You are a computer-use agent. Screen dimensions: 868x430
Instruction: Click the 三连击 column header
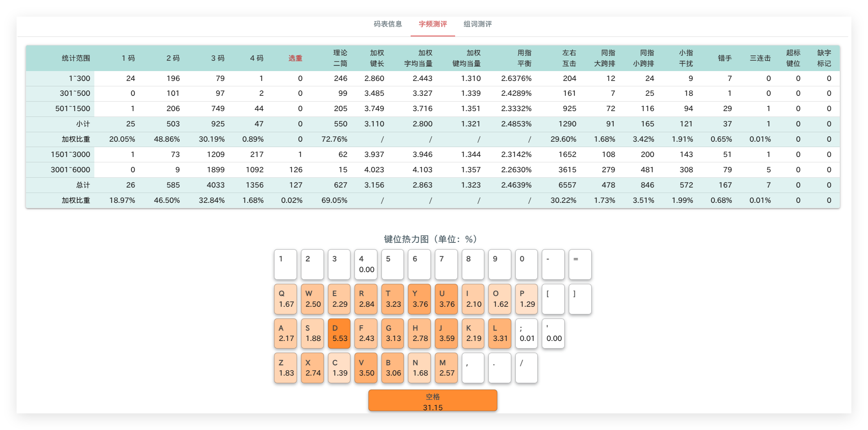pyautogui.click(x=760, y=58)
